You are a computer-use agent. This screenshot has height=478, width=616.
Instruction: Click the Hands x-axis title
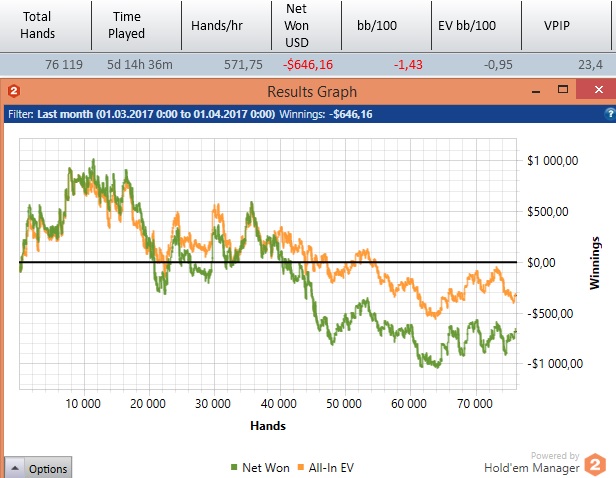(268, 426)
